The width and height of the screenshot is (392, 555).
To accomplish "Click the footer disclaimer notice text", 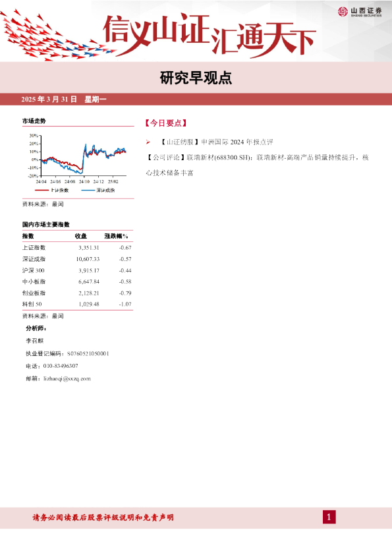I will point(103,517).
